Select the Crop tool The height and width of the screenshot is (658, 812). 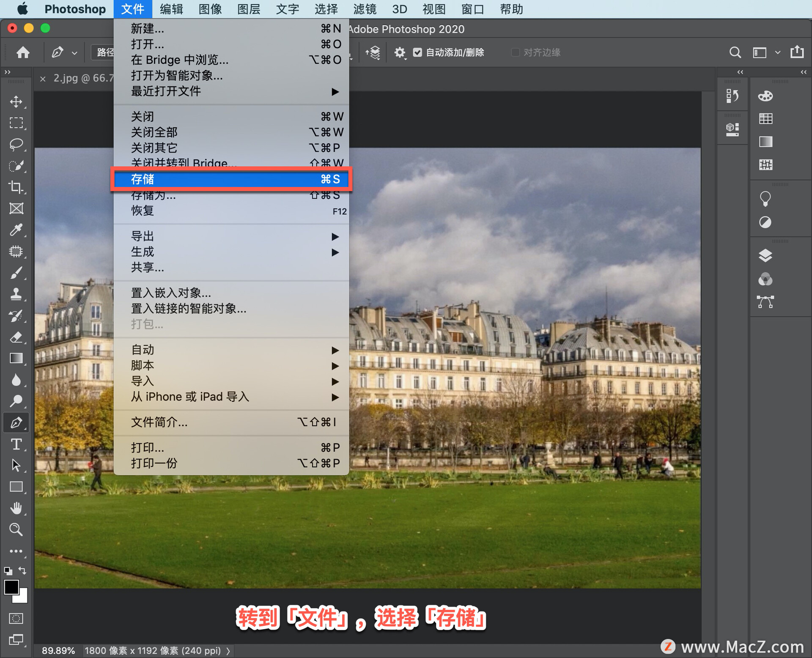click(x=16, y=187)
